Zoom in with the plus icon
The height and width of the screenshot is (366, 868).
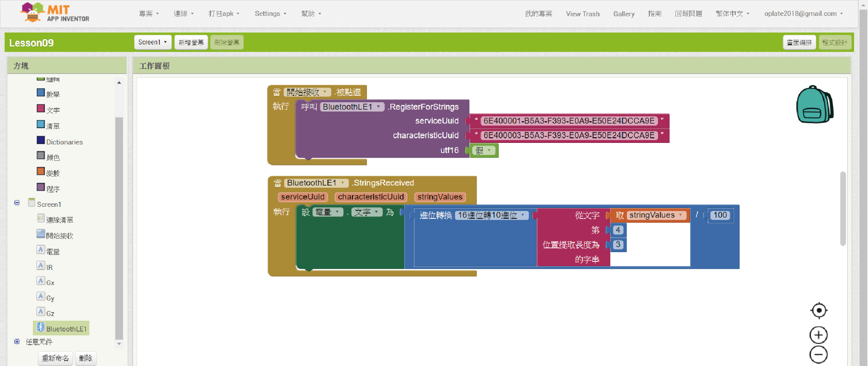[818, 335]
